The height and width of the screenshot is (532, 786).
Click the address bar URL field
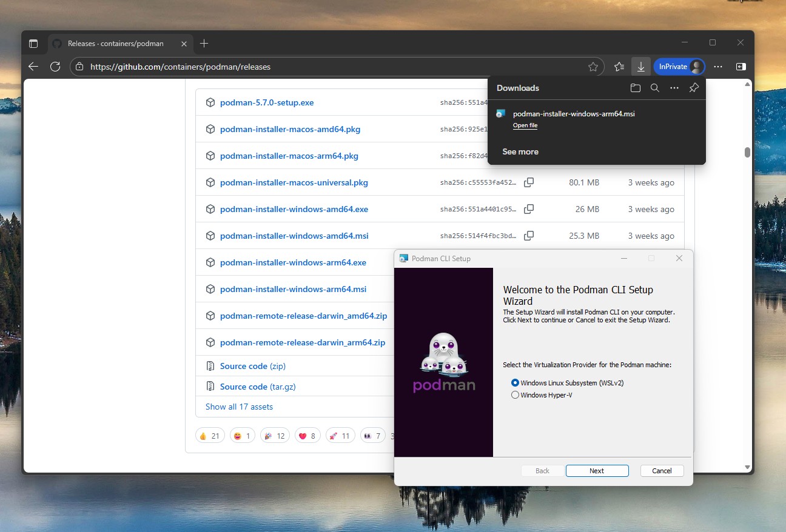click(337, 67)
